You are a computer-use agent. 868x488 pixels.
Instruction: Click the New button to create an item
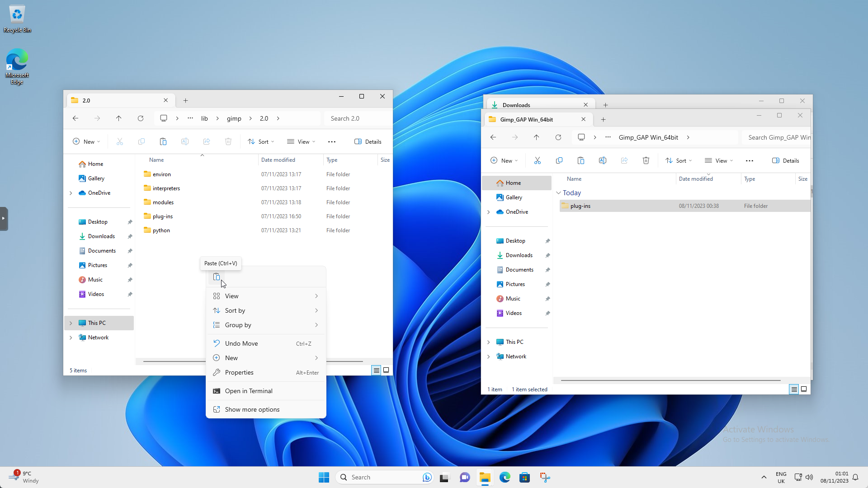pyautogui.click(x=86, y=141)
